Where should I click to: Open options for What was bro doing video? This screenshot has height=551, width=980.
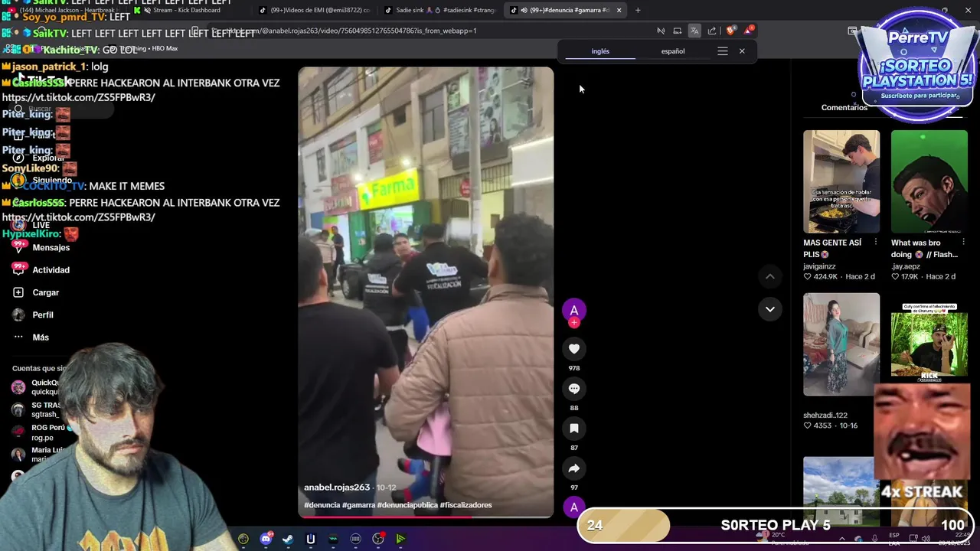point(963,243)
